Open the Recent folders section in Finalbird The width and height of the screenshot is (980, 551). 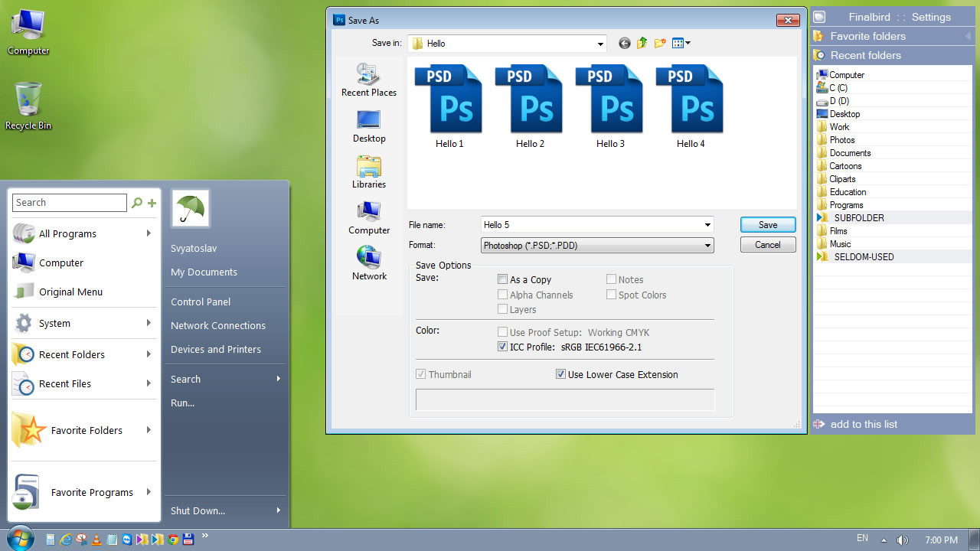892,55
